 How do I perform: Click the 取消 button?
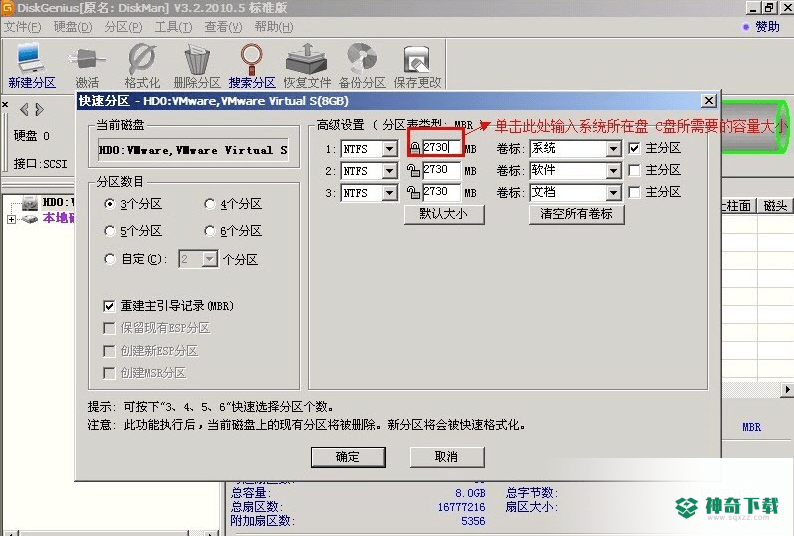447,457
